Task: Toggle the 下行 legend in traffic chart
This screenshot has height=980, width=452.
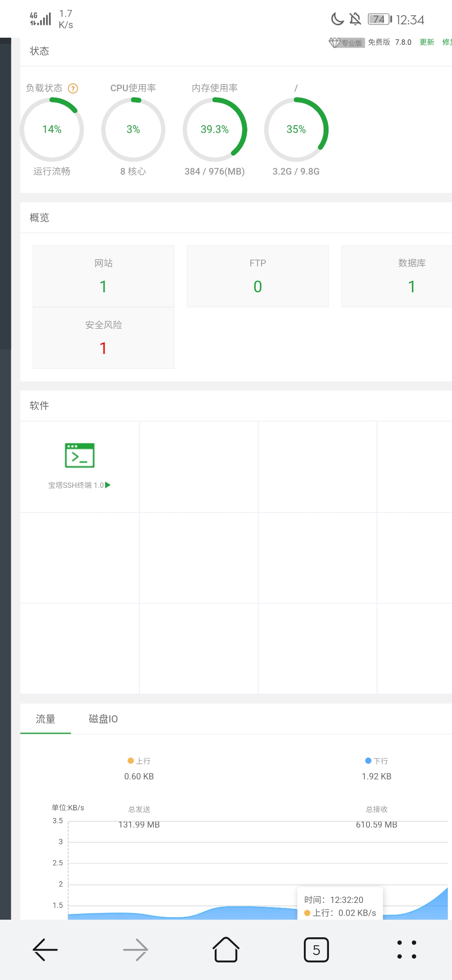Action: (x=377, y=761)
